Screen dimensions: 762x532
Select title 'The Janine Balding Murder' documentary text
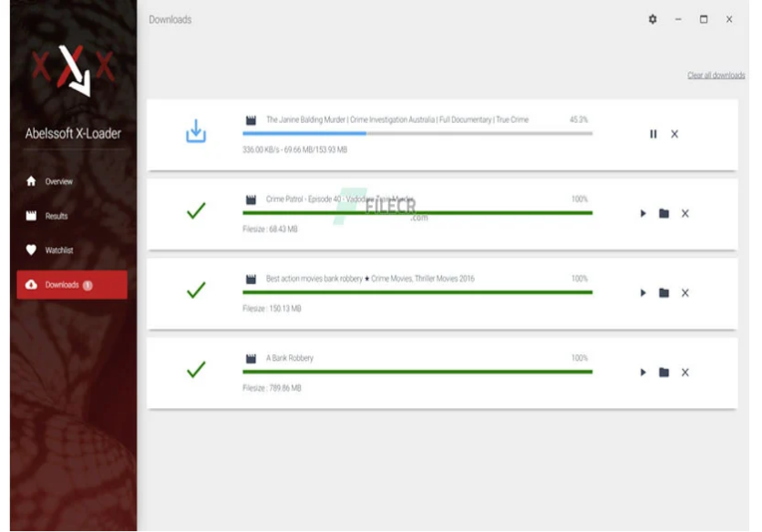[397, 119]
